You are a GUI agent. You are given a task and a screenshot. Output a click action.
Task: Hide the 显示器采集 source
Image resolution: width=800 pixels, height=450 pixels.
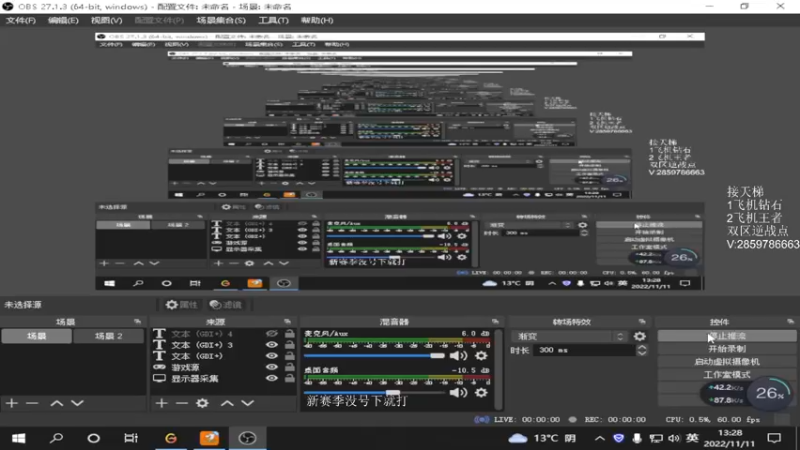pos(272,378)
